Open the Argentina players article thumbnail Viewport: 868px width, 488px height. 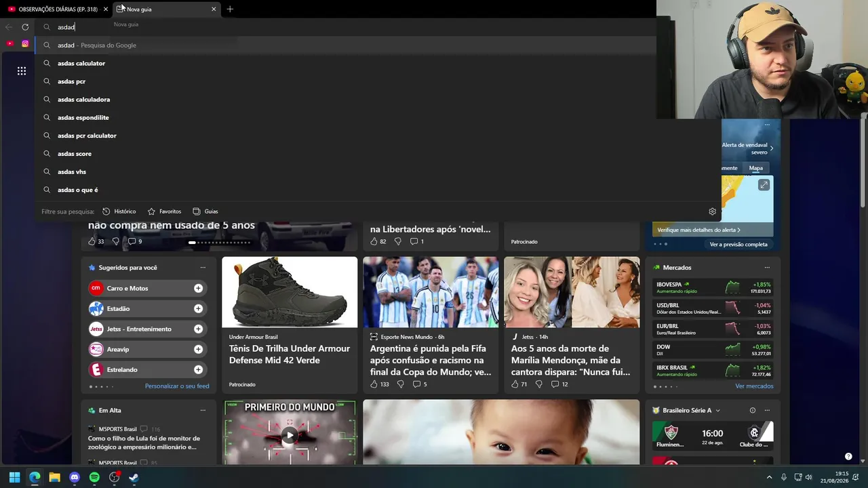[x=431, y=292]
